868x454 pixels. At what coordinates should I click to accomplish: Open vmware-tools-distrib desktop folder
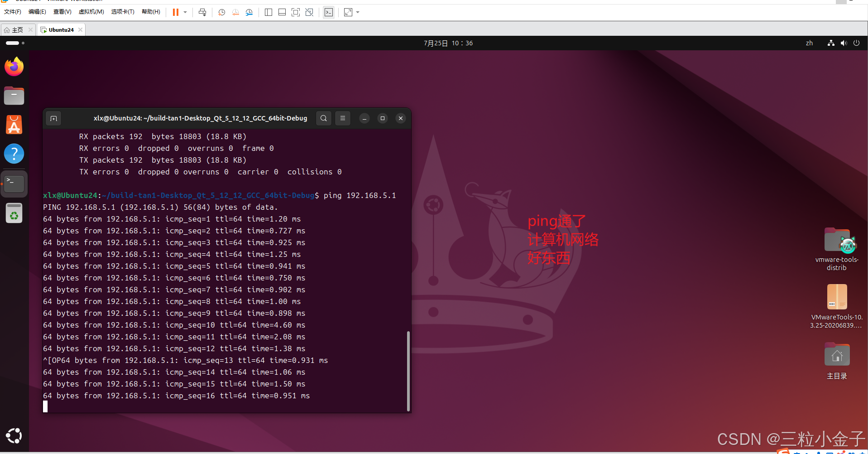coord(836,249)
